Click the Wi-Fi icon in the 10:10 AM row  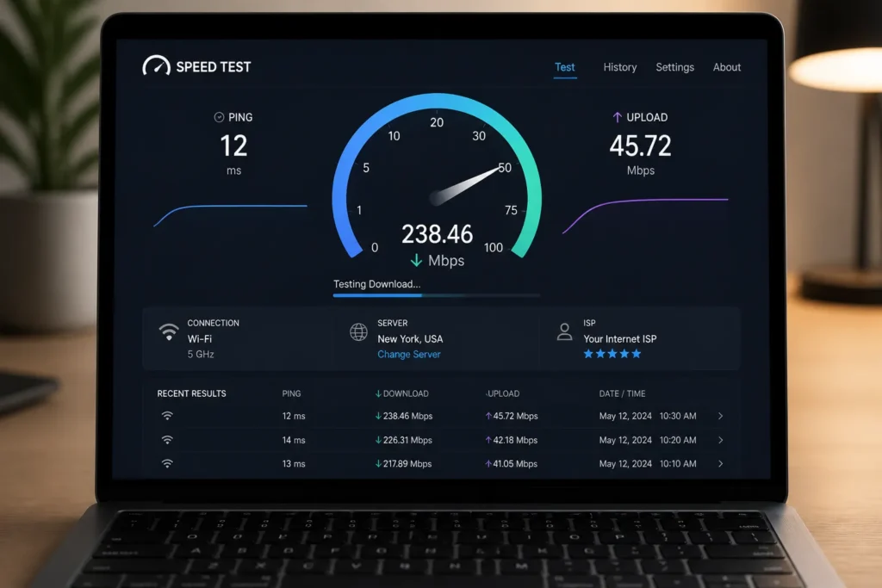(x=167, y=463)
